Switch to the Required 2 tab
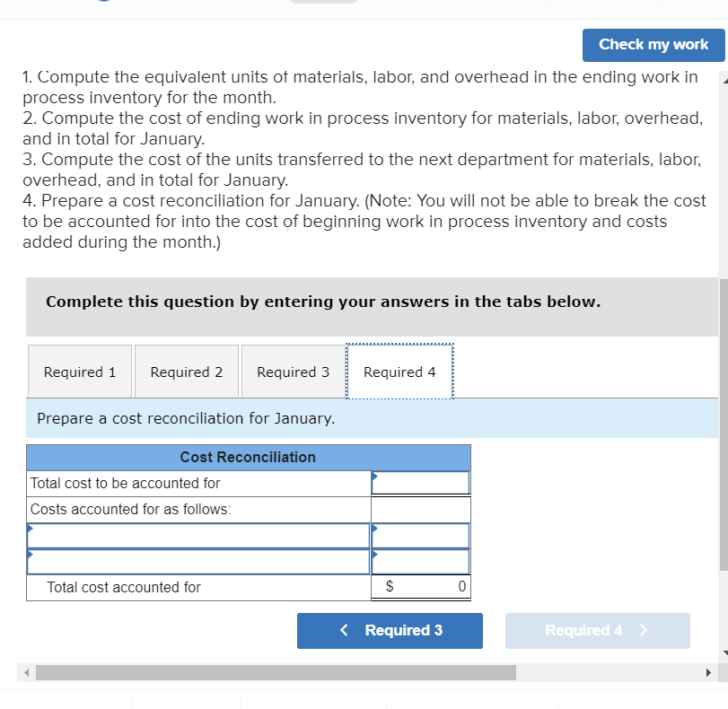This screenshot has height=709, width=728. click(x=186, y=371)
